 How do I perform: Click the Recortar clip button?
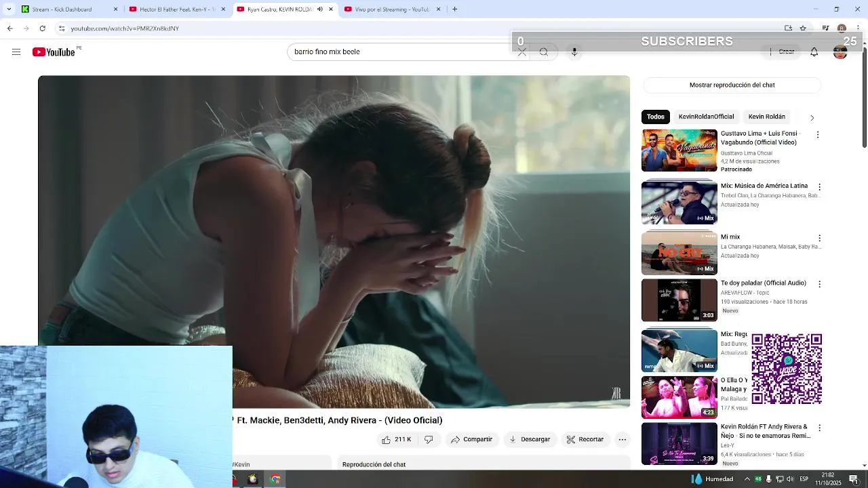coord(585,439)
